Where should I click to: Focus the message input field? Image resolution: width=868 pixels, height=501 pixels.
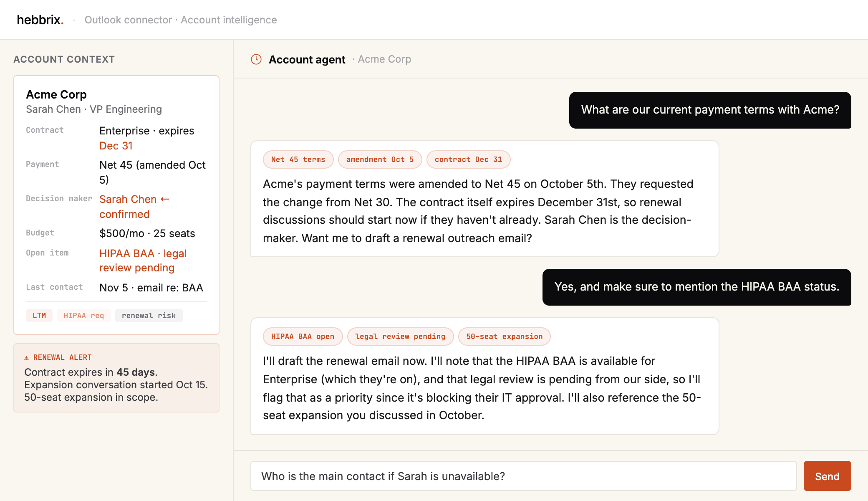(523, 476)
